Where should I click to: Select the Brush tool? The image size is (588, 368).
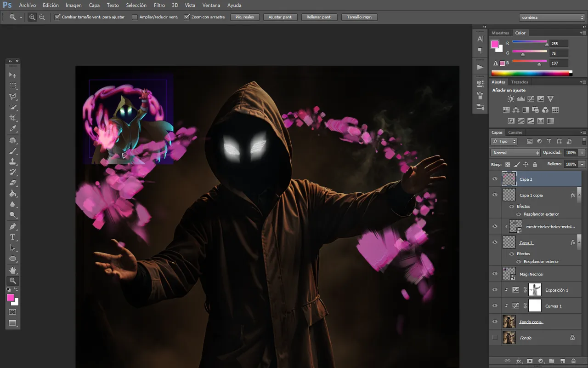click(x=13, y=151)
